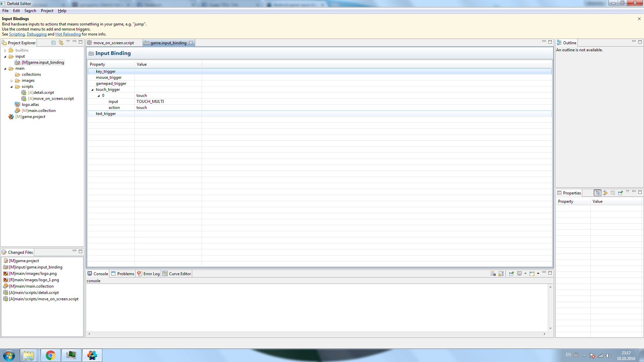Screen dimensions: 644x362
Task: Clear the console output icon
Action: click(x=493, y=274)
